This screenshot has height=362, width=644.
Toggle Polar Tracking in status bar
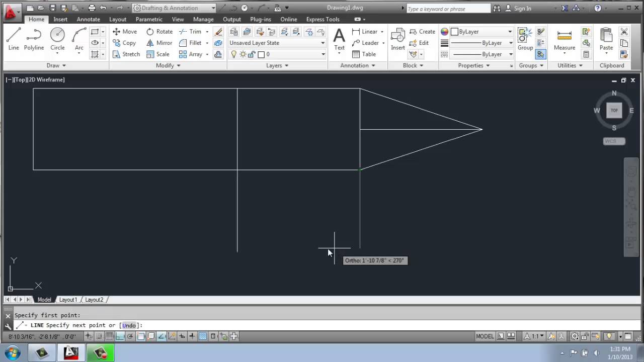click(x=130, y=336)
